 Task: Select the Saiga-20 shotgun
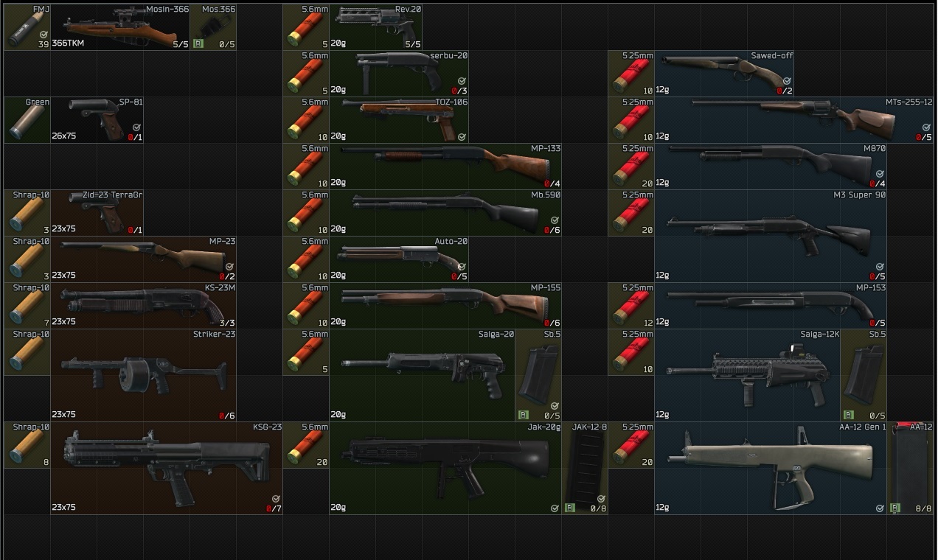point(423,374)
